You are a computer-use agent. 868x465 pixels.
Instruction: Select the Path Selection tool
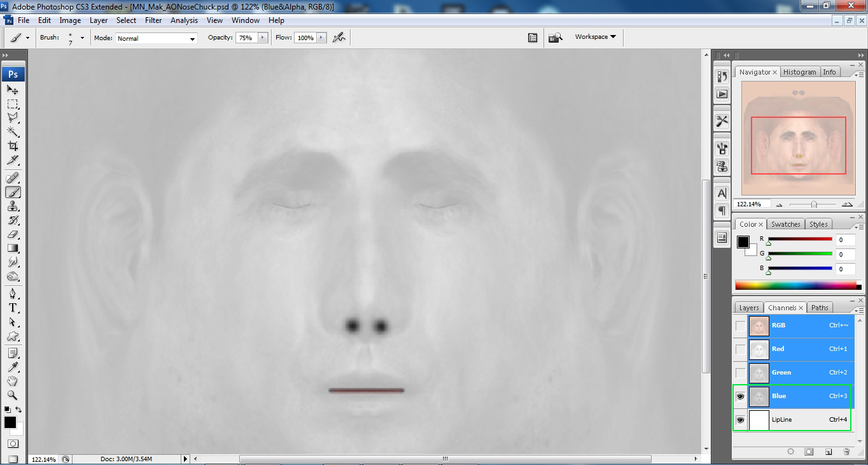point(13,322)
